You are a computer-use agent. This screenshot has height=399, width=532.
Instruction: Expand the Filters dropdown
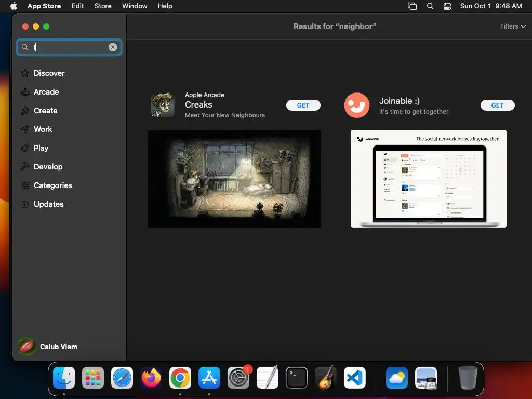[x=513, y=26]
